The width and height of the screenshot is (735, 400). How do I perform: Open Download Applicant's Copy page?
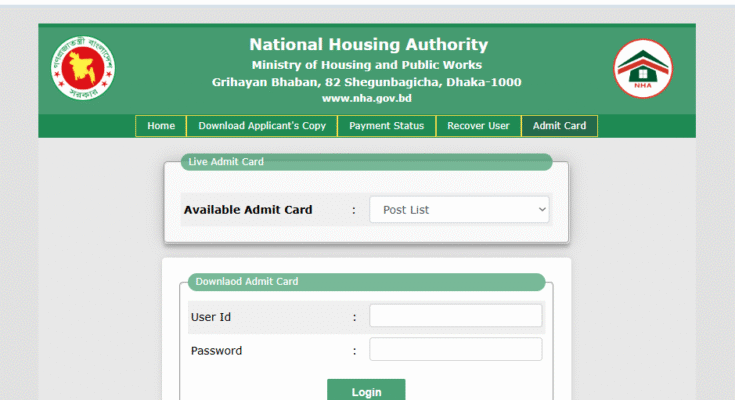pos(262,126)
